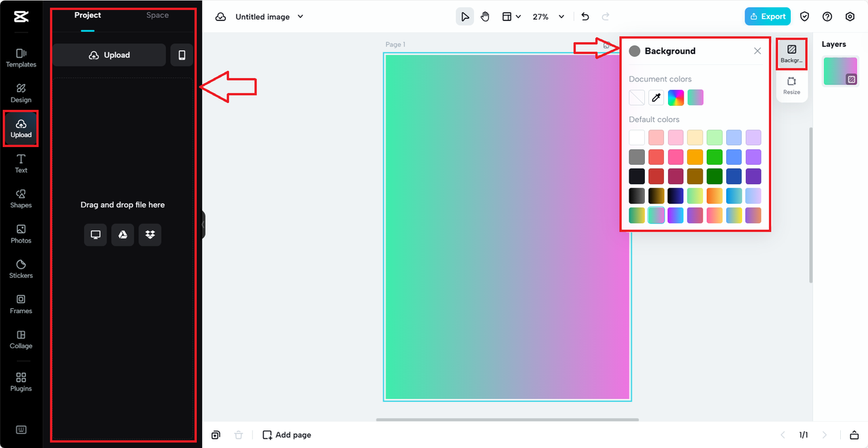Toggle the bottom-right pages panel icon
868x448 pixels.
(854, 435)
